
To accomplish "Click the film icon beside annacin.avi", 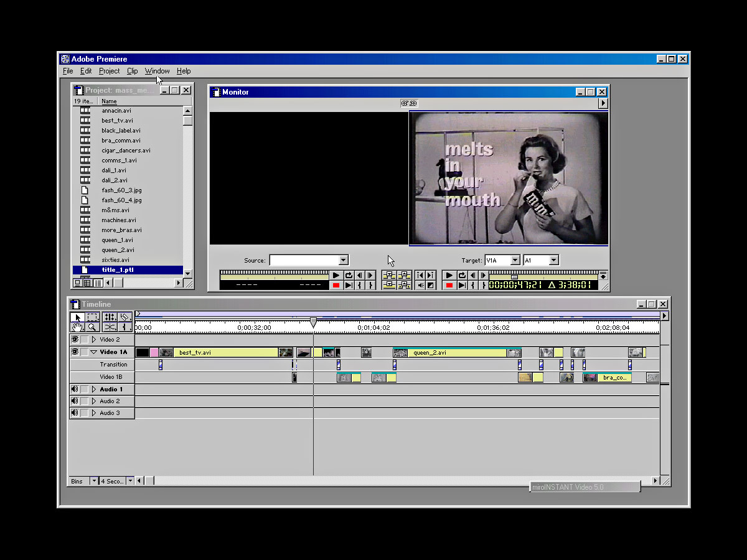I will (85, 111).
